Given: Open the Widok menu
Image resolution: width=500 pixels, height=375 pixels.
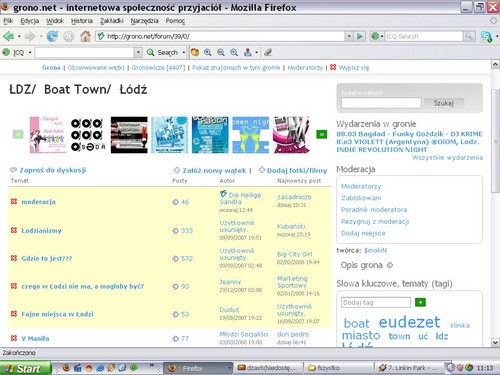Looking at the screenshot, I should click(x=55, y=21).
